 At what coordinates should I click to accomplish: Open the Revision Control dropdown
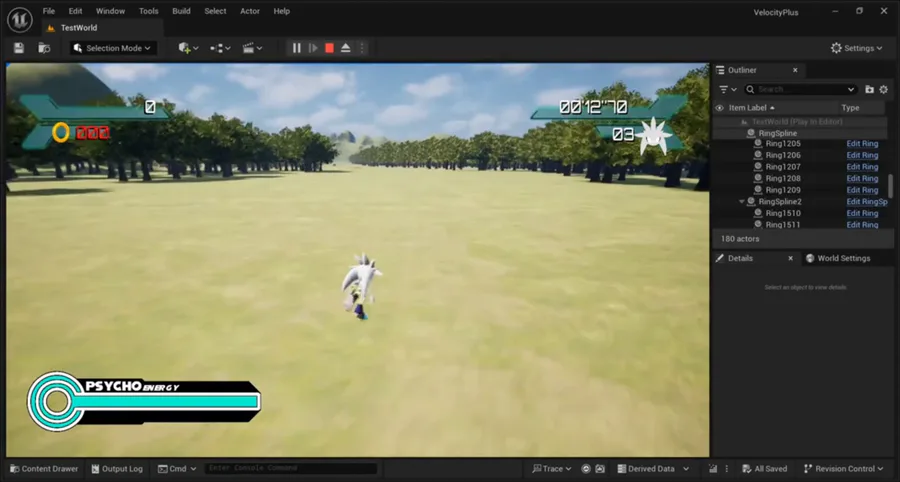pos(843,469)
